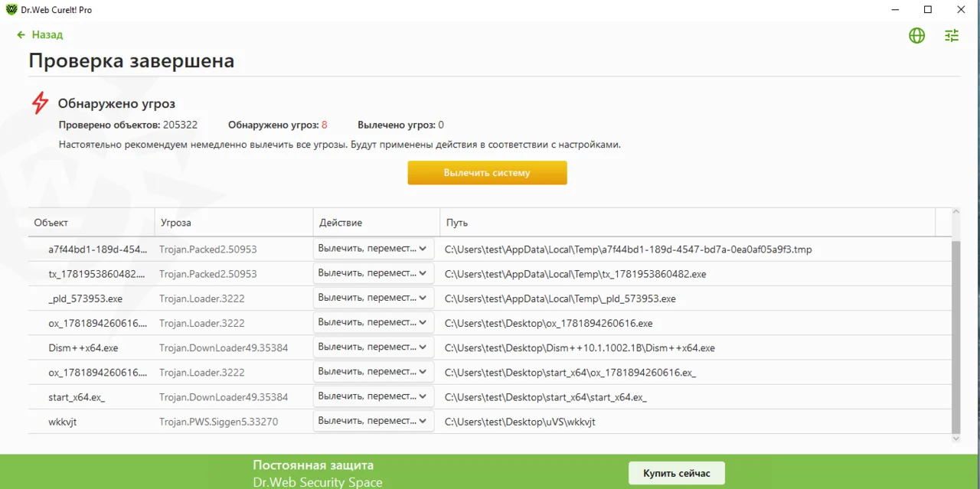Viewport: 980px width, 489px height.
Task: Click Обнаружено угроз count 8
Action: coord(325,125)
